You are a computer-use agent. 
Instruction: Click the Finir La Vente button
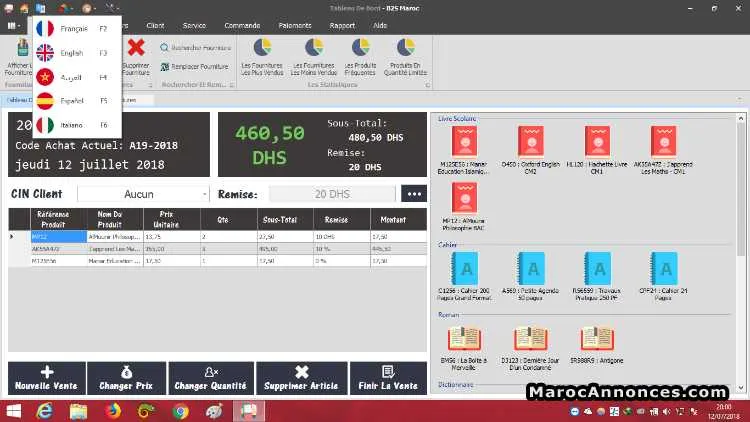pyautogui.click(x=388, y=378)
